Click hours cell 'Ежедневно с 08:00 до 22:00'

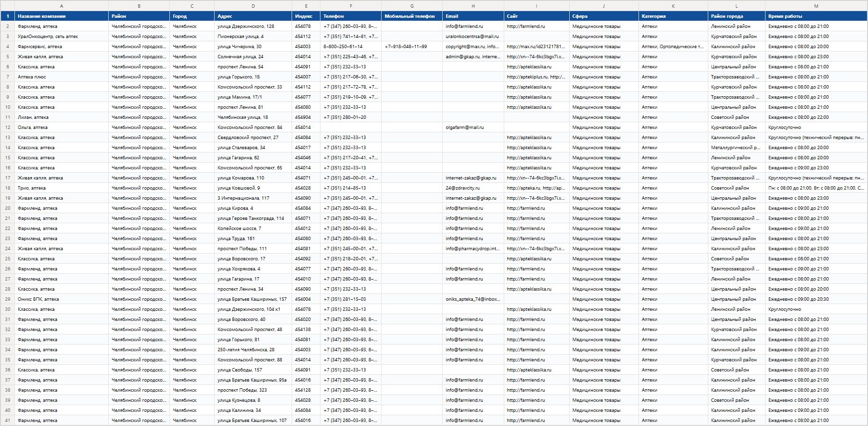click(816, 117)
